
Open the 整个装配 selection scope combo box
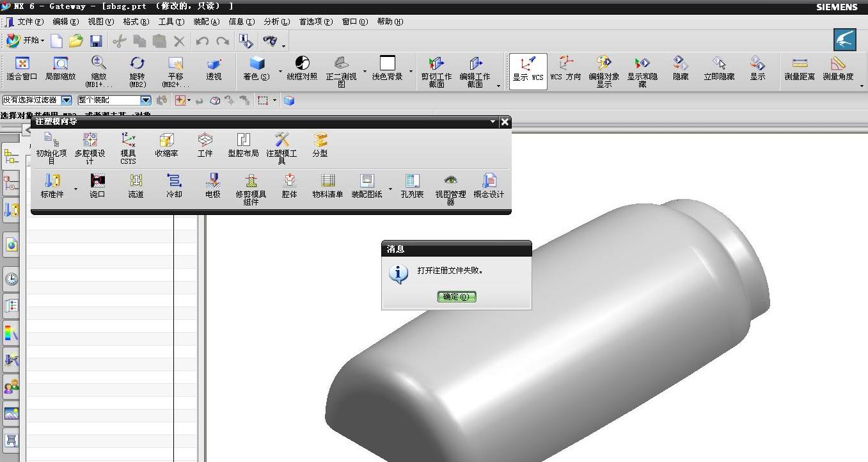click(114, 100)
